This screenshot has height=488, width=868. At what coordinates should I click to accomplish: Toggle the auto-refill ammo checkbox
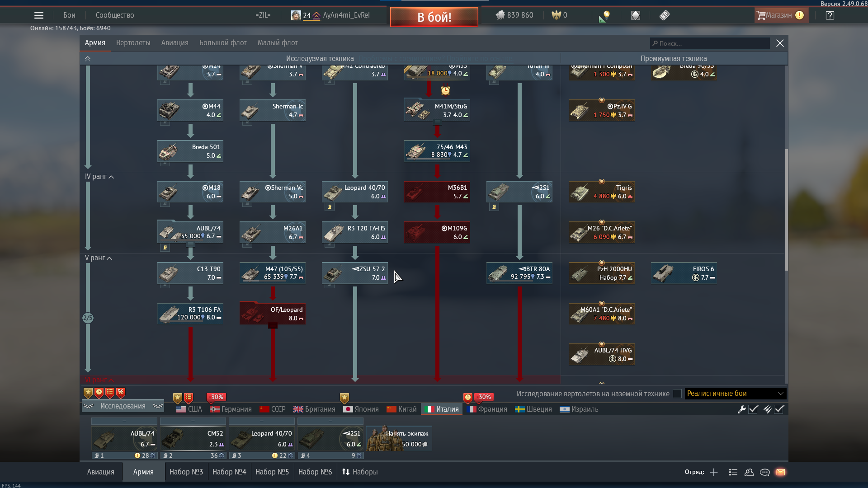coord(779,409)
